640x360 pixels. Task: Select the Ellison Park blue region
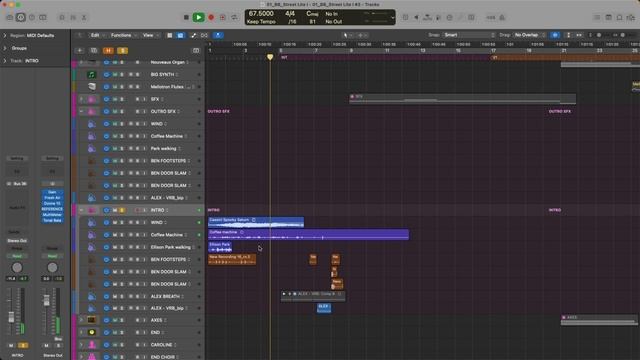click(220, 247)
